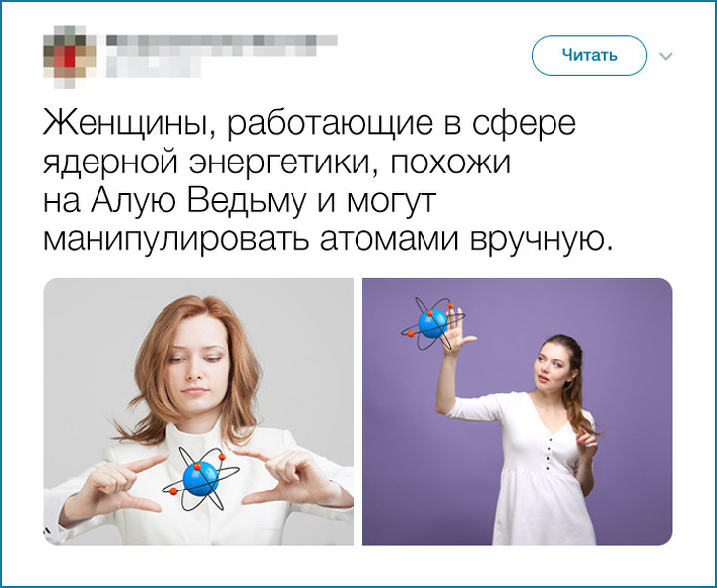Screen dimensions: 717x588
Task: Click the ponytail woman's face
Action: coord(552,365)
